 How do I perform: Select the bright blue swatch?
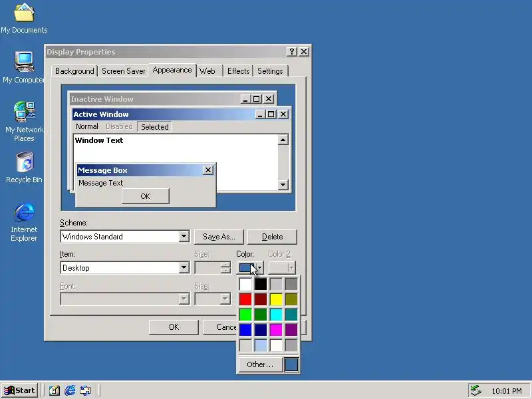click(245, 330)
